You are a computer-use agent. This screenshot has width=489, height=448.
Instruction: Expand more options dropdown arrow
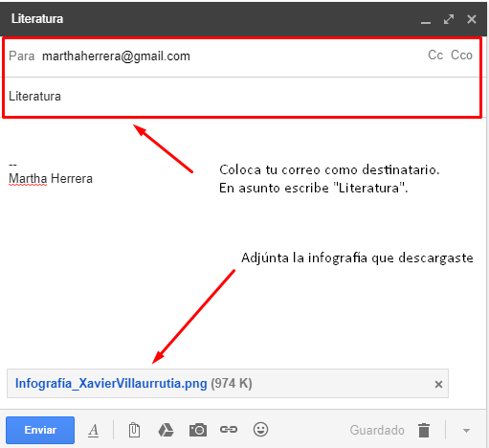click(x=466, y=431)
